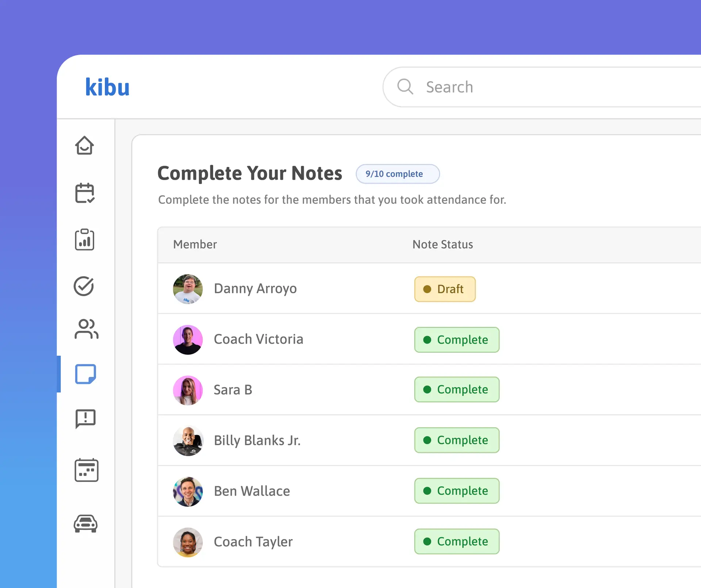701x588 pixels.
Task: Select the Note Status column header
Action: point(443,244)
